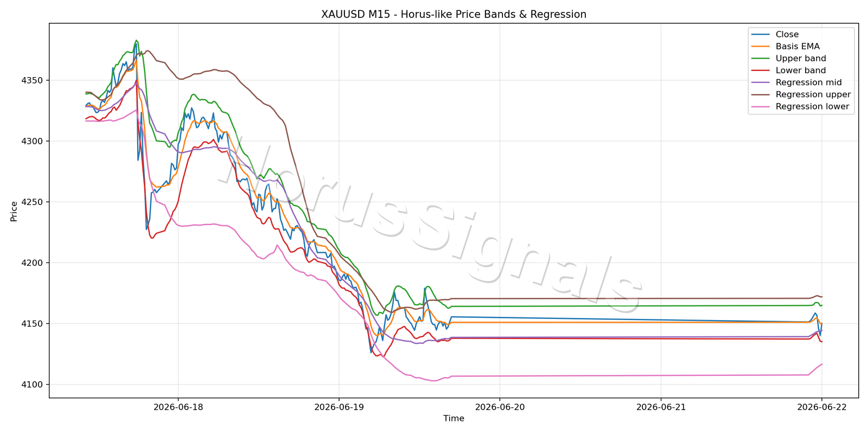Click the pink line swatch beside Regression lower
The height and width of the screenshot is (434, 868).
(760, 106)
